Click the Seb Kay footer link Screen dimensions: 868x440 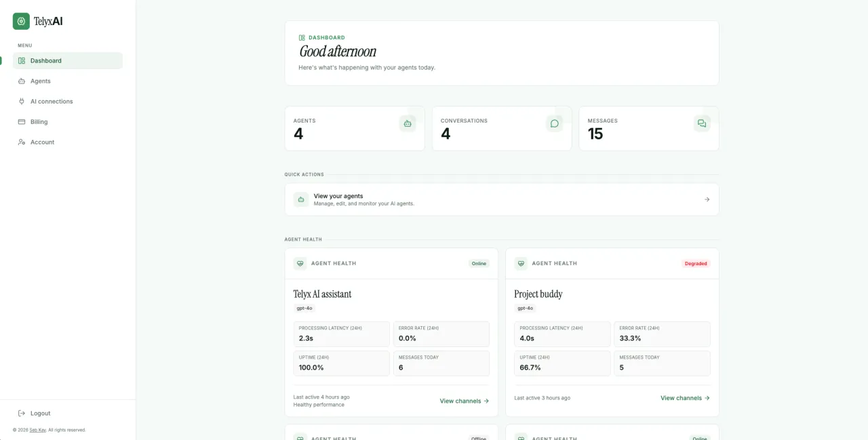tap(38, 430)
